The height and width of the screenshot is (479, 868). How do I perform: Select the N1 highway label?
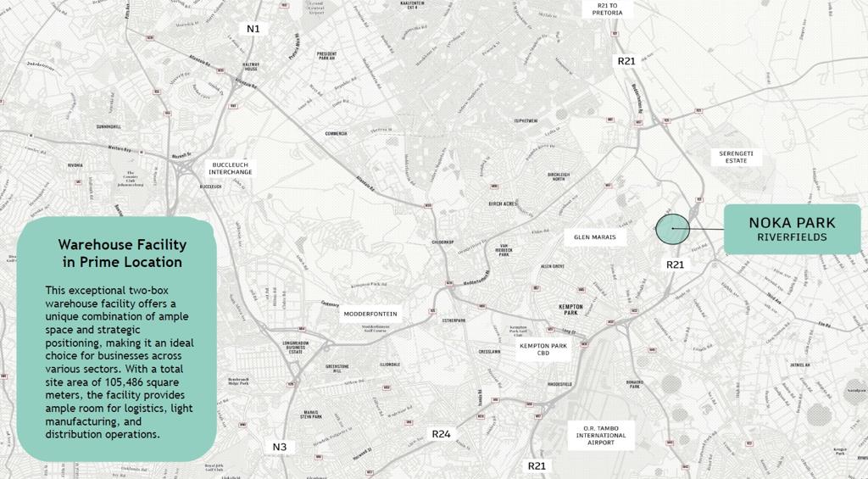click(253, 29)
